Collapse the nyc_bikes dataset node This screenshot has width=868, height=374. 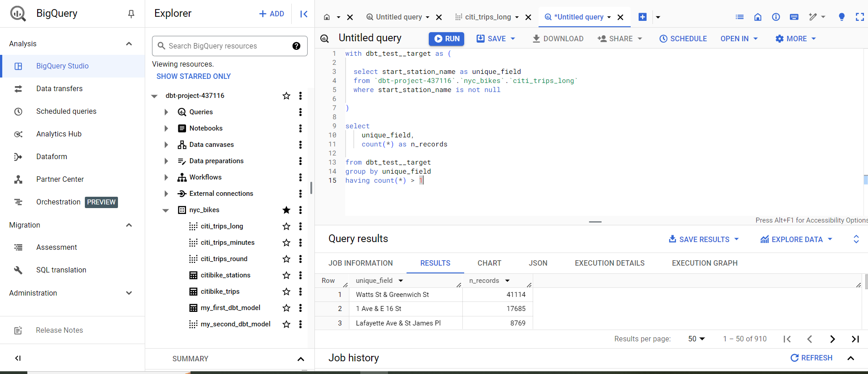pos(166,210)
